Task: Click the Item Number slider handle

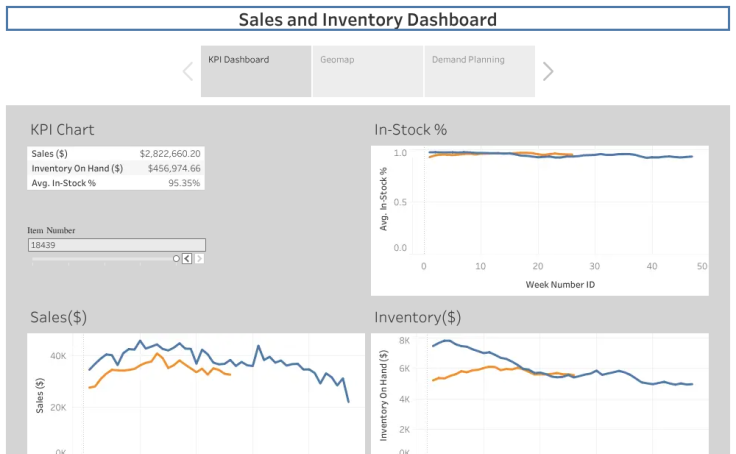Action: tap(176, 259)
